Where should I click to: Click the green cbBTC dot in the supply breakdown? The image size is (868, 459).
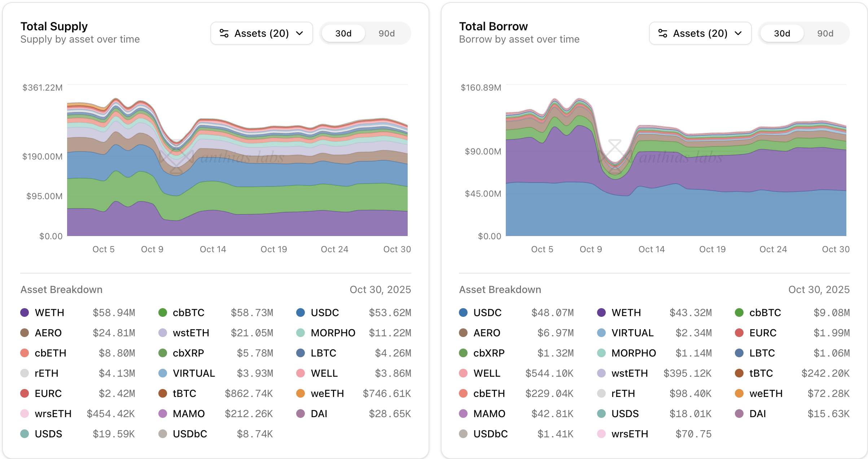coord(163,312)
